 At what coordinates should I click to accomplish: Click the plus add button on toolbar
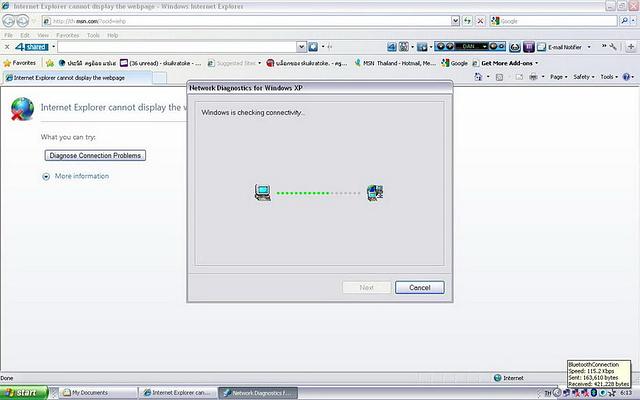[x=631, y=47]
